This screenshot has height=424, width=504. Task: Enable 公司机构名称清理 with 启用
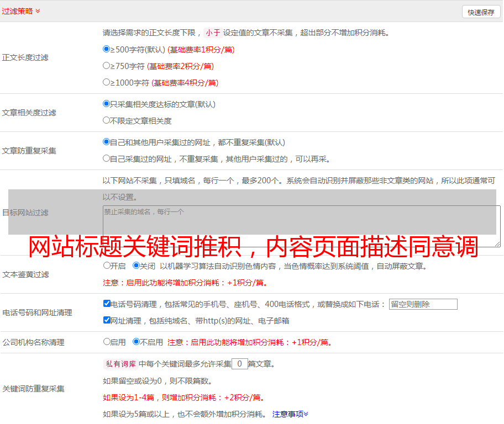107,342
